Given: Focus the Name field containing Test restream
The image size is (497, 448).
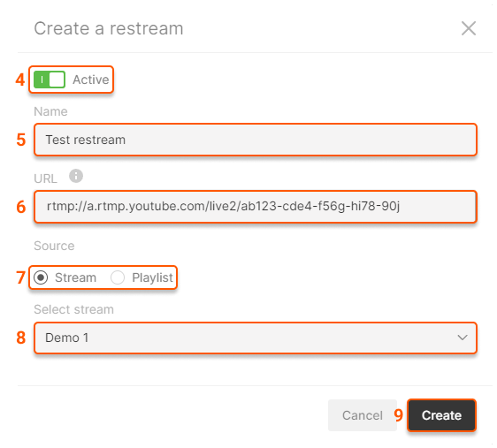Looking at the screenshot, I should (x=256, y=140).
